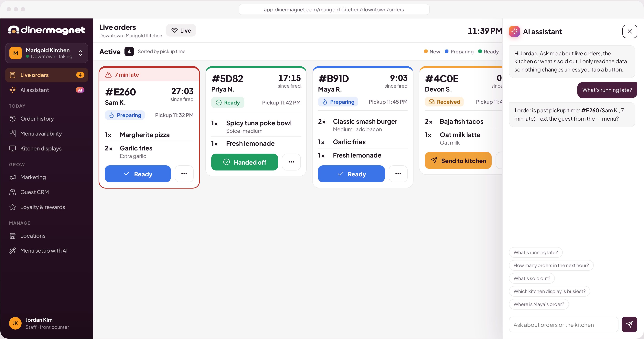Click the Marketing megaphone icon

tap(13, 177)
